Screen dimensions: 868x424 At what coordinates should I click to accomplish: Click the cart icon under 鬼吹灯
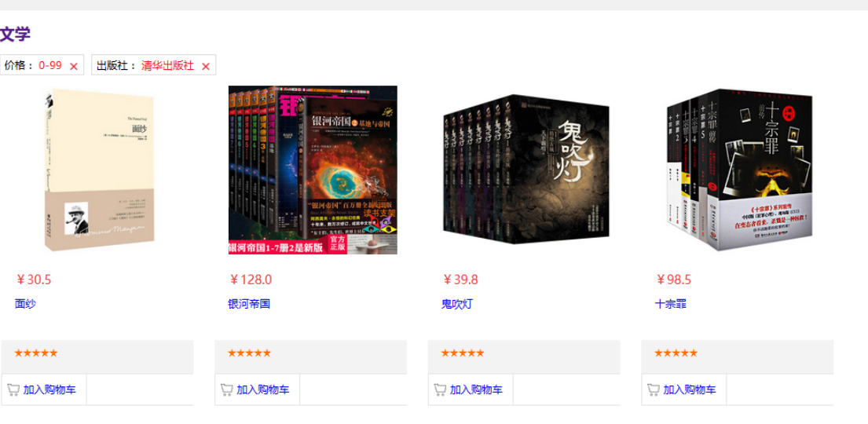[440, 389]
